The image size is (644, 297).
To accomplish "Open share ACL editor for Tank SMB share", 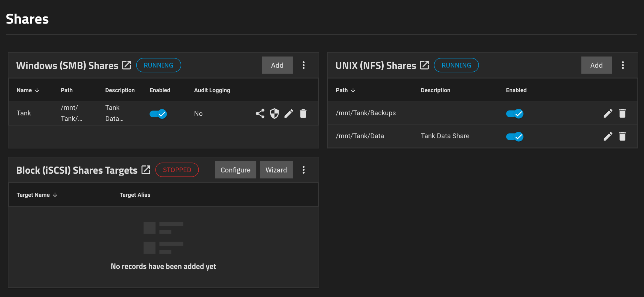I will pos(260,113).
